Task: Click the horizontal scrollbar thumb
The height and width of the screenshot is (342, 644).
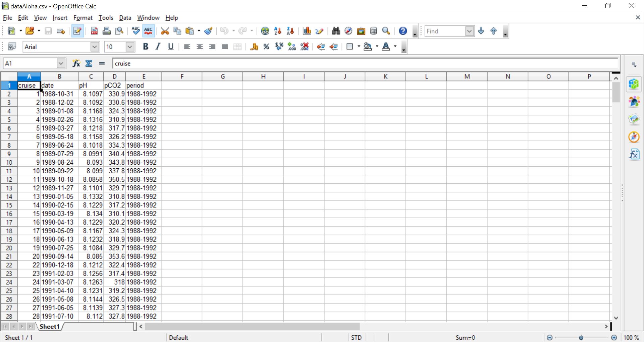Action: point(252,326)
